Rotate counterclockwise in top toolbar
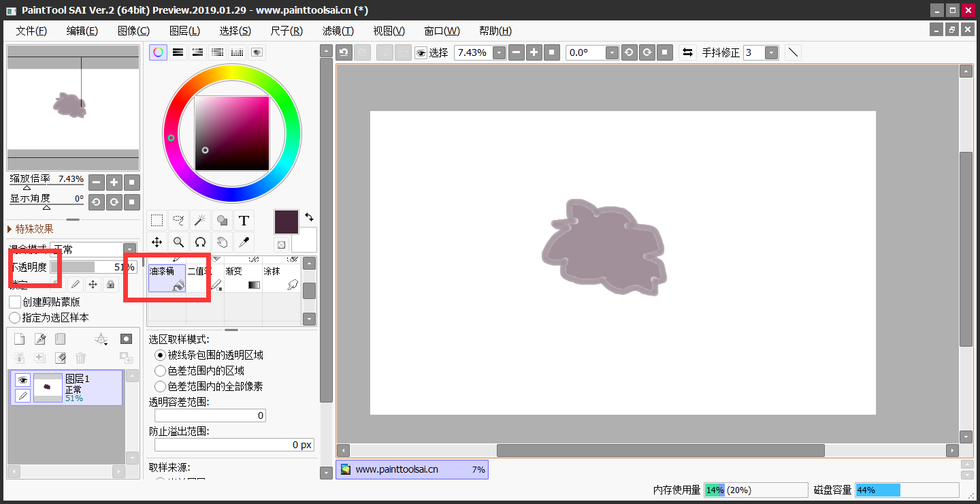This screenshot has height=504, width=980. pyautogui.click(x=630, y=52)
